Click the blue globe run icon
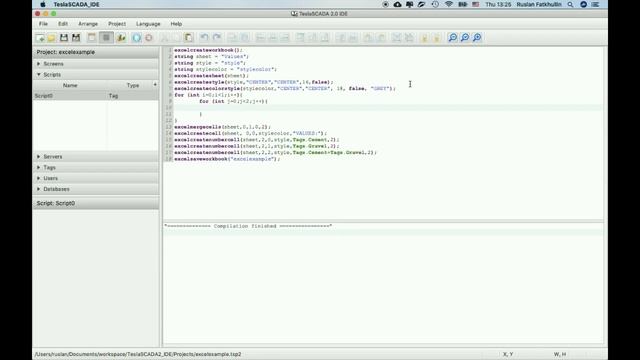The width and height of the screenshot is (640, 360). [136, 38]
